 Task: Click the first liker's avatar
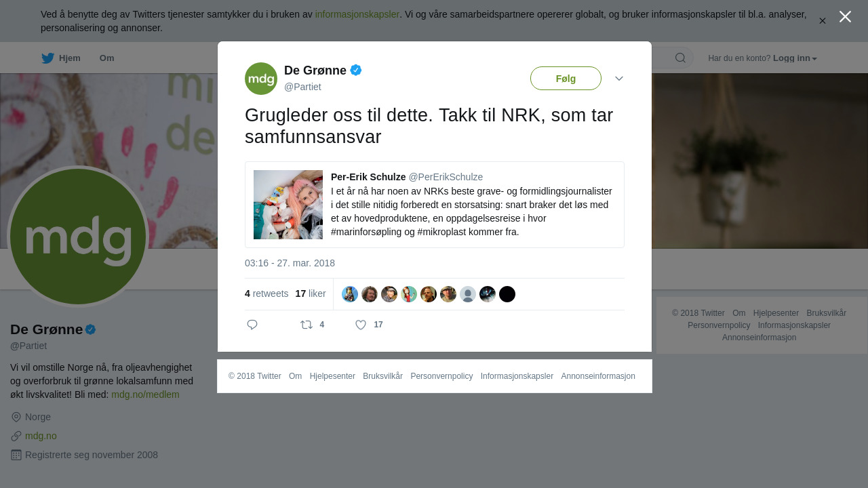tap(350, 294)
